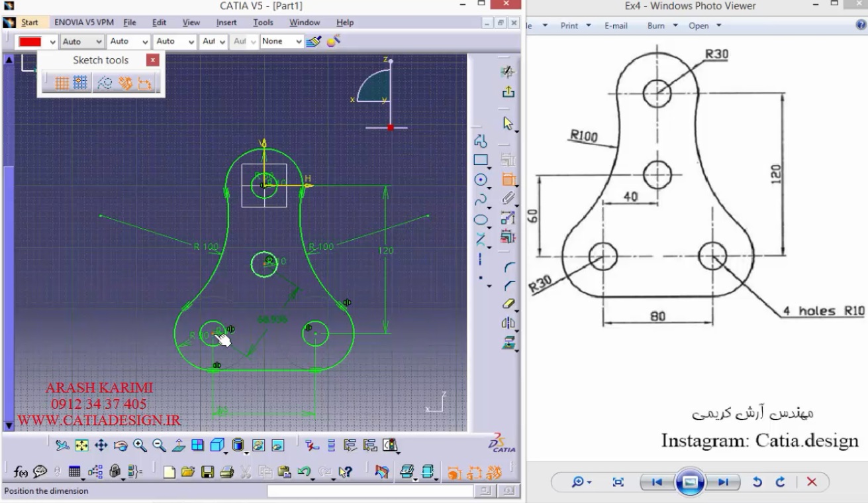The image size is (868, 503).
Task: Click E-mail in Photo Viewer toolbar
Action: (x=616, y=26)
